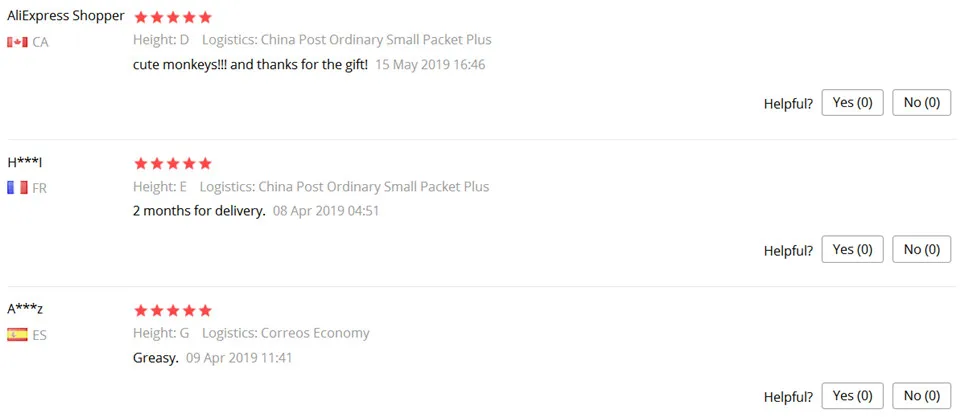The image size is (960, 417).
Task: Vote No on the Greasy review
Action: (921, 396)
